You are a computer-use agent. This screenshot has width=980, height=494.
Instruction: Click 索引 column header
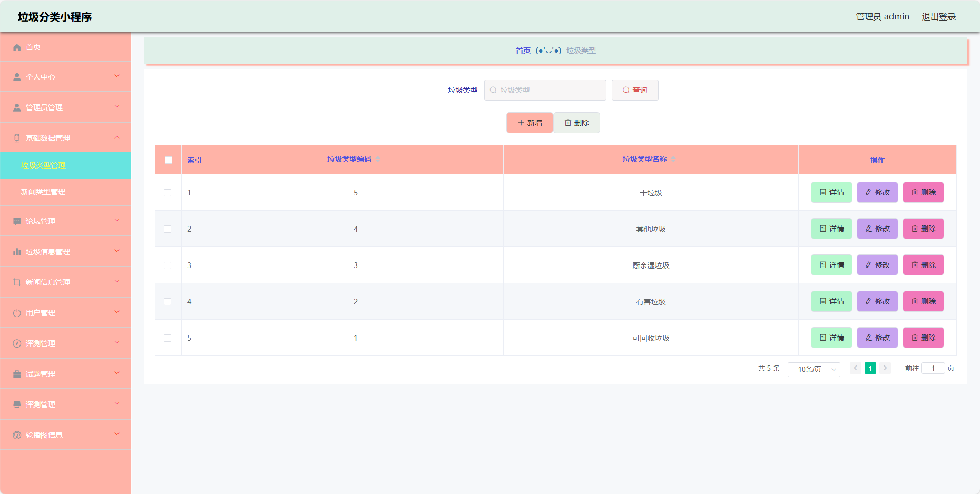tap(194, 160)
